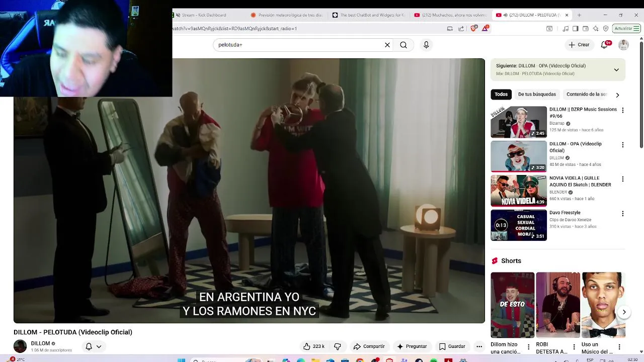Viewport: 644px width, 362px height.
Task: Click the taskbar clock showing 02:30
Action: coord(632,359)
